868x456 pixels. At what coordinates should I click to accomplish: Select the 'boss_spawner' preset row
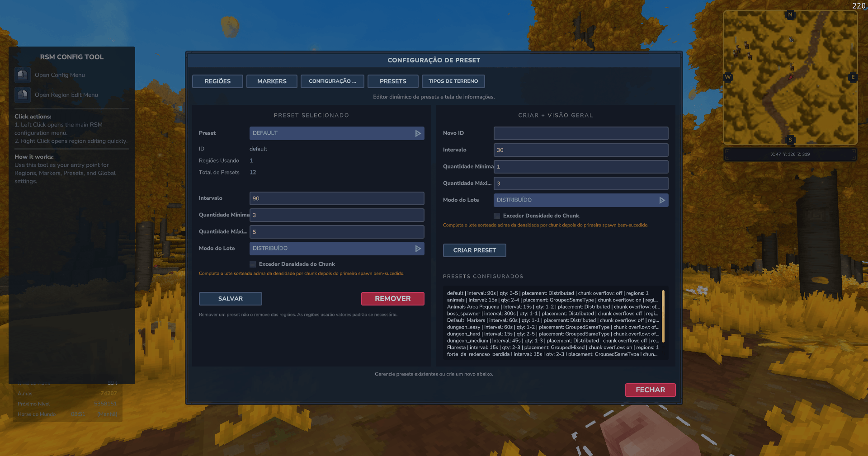553,314
